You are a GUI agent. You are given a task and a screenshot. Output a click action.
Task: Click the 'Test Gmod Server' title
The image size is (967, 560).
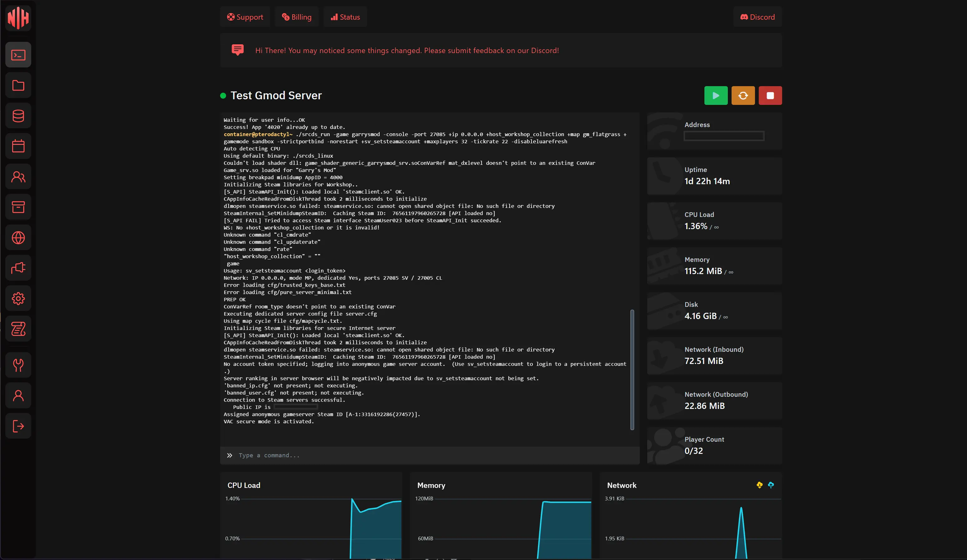point(276,96)
